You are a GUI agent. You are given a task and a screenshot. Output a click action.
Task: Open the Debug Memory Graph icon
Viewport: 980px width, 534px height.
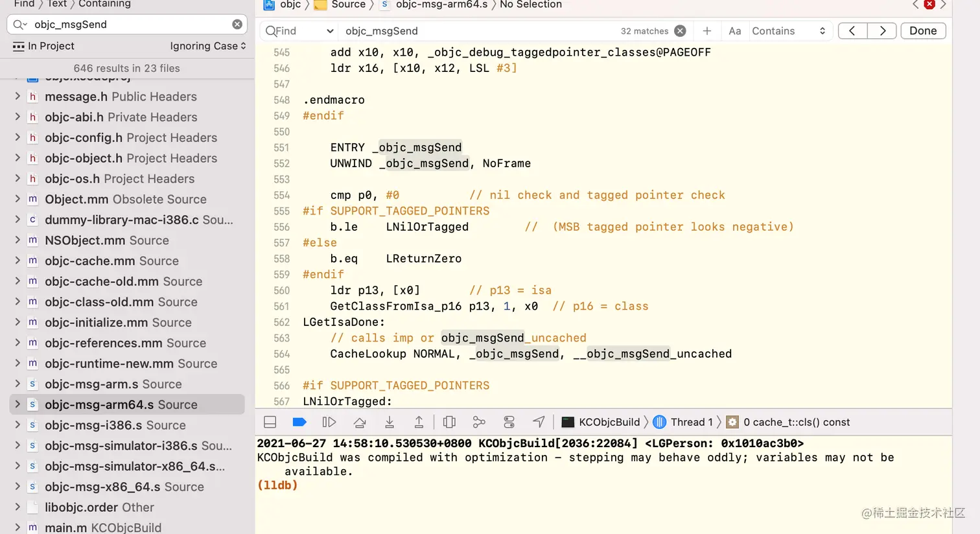(479, 422)
